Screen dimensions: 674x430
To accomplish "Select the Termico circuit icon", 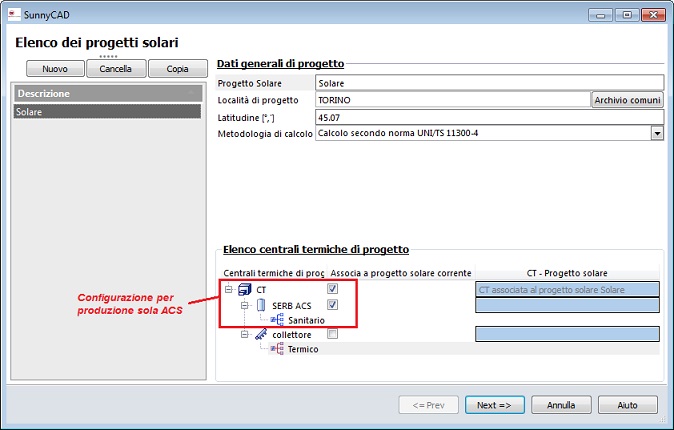I will click(x=277, y=350).
